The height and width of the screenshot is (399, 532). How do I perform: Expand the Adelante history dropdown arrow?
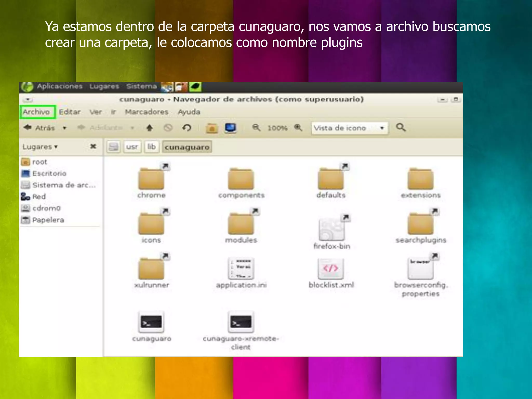(132, 128)
